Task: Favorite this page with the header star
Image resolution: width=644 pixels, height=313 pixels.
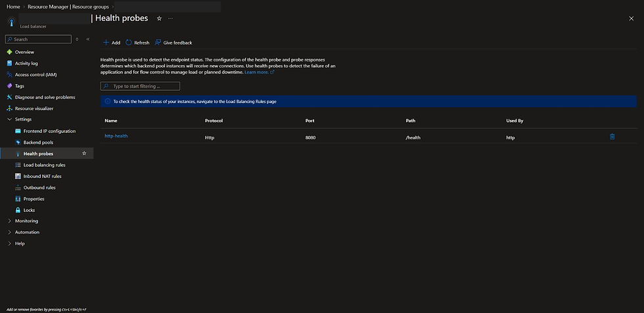Action: [x=159, y=18]
